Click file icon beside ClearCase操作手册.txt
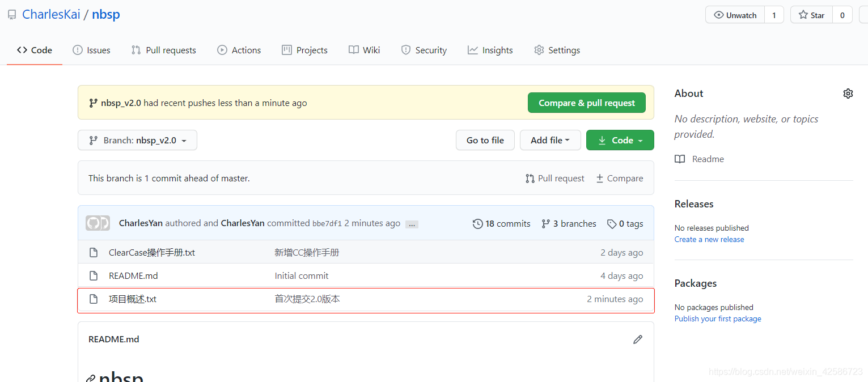This screenshot has width=868, height=382. click(94, 252)
